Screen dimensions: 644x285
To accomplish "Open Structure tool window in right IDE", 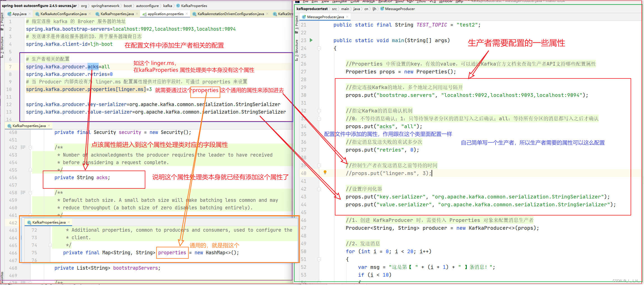I will click(x=297, y=50).
